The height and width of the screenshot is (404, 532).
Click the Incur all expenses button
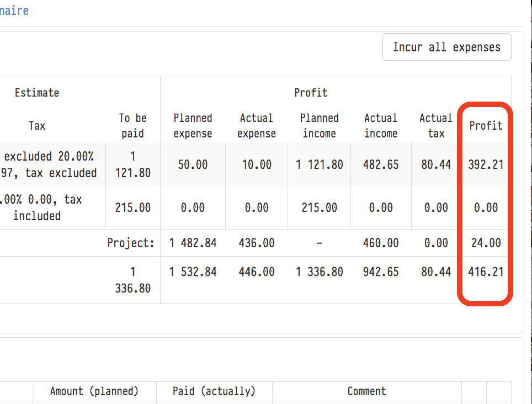(446, 47)
